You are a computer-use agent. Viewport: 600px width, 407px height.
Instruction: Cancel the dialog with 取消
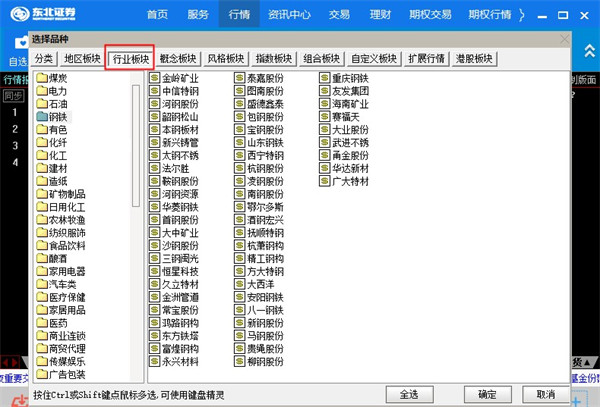click(x=545, y=393)
